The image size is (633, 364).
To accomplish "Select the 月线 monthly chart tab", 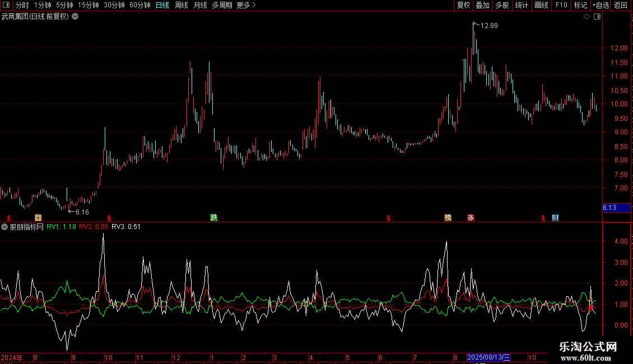I will click(200, 5).
